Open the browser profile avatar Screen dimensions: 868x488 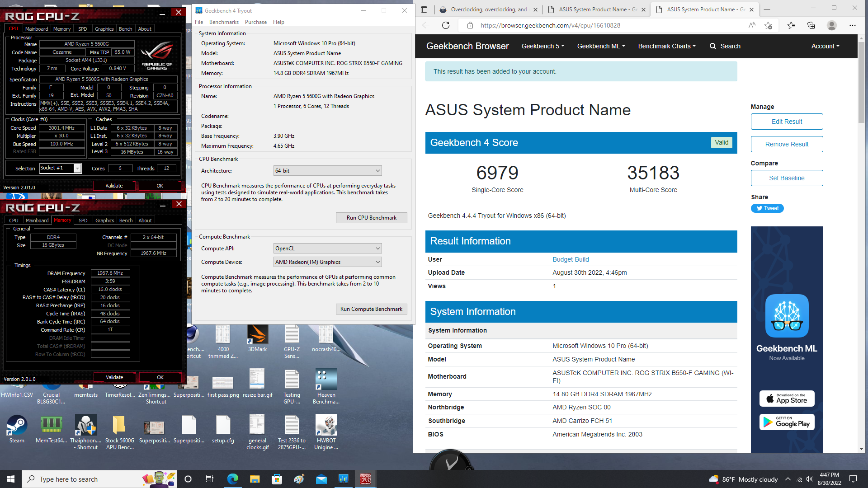click(832, 25)
